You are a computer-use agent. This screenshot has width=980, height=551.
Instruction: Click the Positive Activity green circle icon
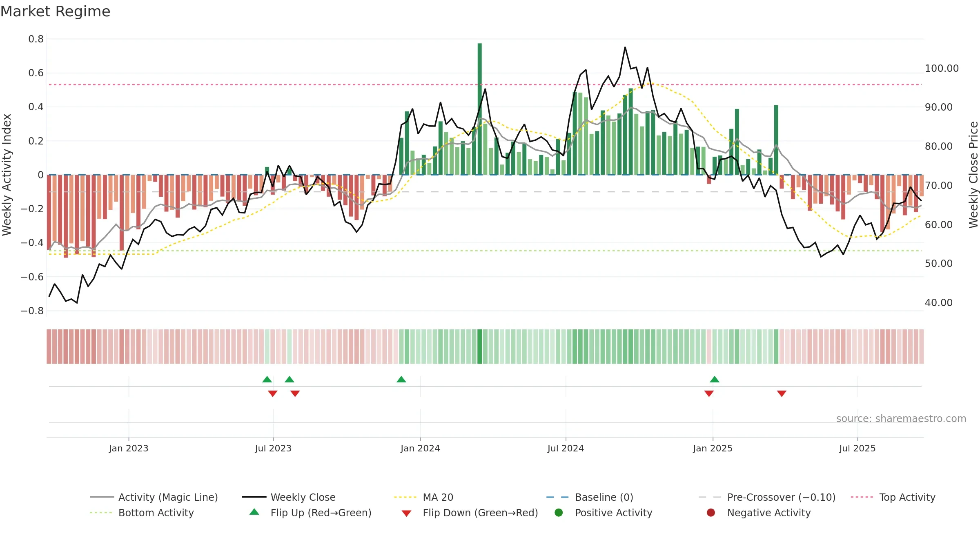[x=559, y=513]
